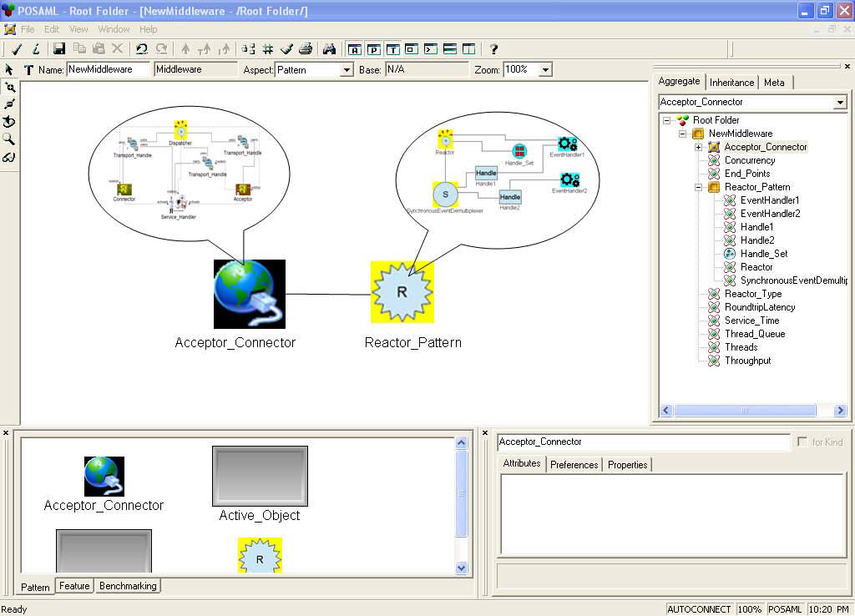Image resolution: width=855 pixels, height=616 pixels.
Task: Click the question mark Help icon
Action: [x=493, y=49]
